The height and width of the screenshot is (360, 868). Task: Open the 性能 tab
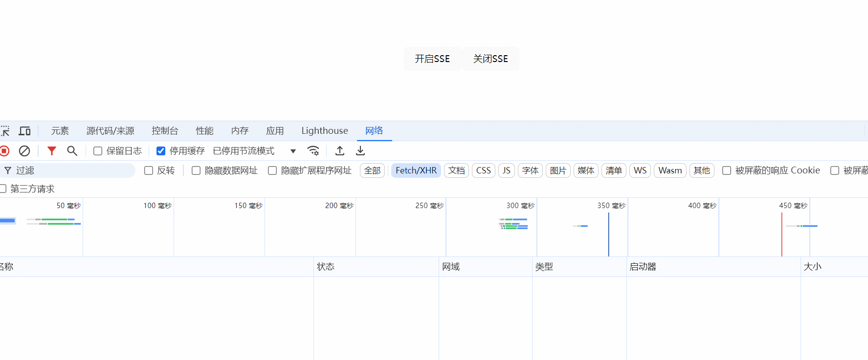[205, 131]
